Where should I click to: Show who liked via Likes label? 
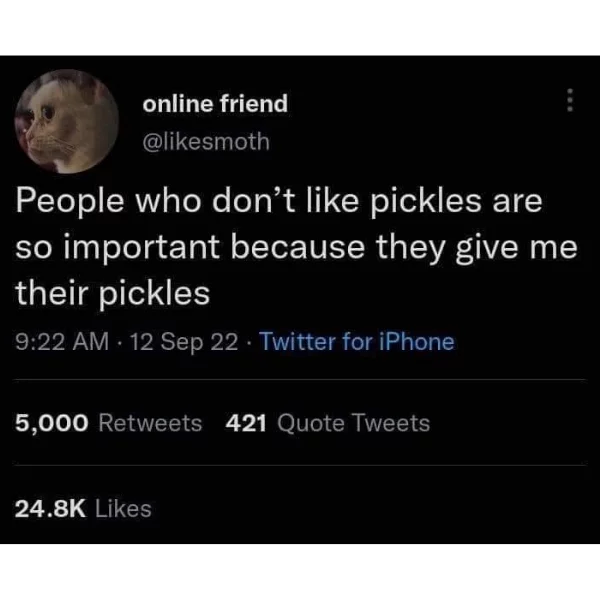[123, 509]
